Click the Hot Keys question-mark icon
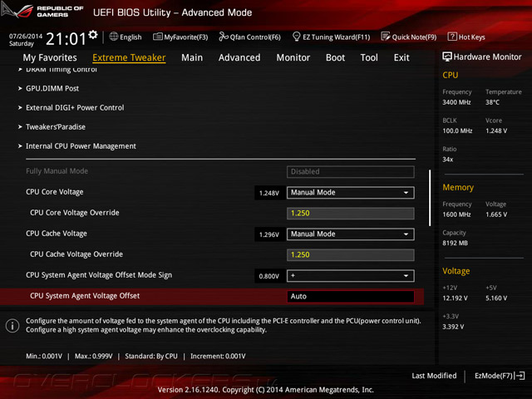The width and height of the screenshot is (532, 399). coord(452,37)
